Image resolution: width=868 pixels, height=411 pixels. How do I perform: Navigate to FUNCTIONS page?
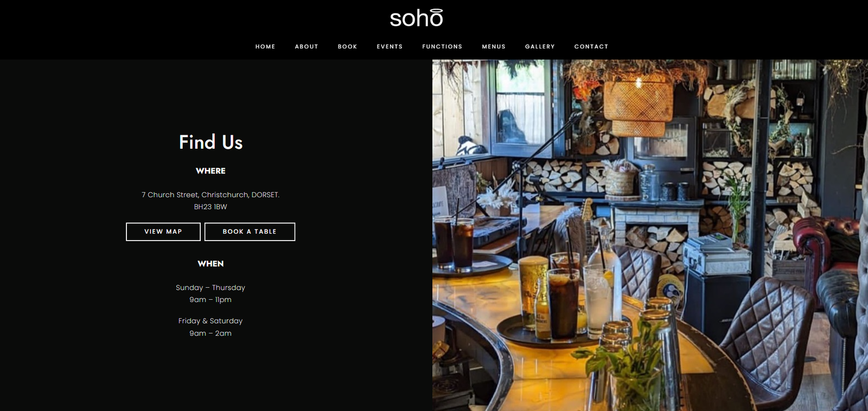tap(442, 47)
